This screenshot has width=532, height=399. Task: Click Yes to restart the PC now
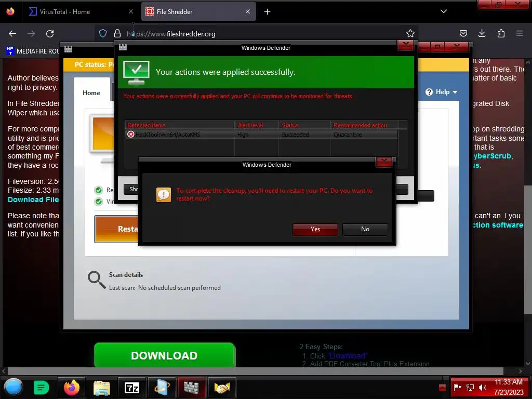(x=315, y=229)
